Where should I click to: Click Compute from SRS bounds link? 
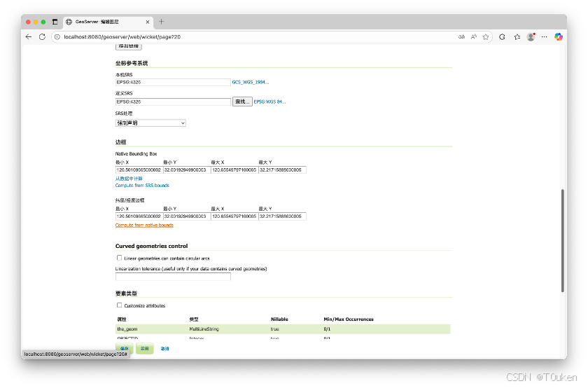click(x=142, y=186)
